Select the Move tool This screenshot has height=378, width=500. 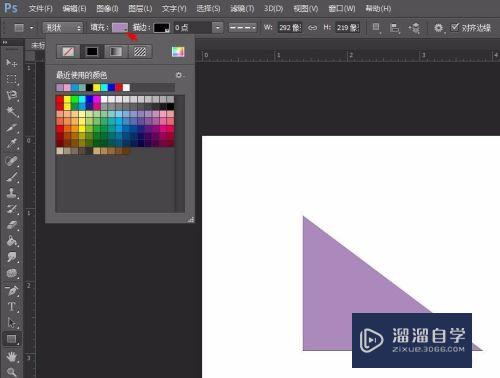11,63
